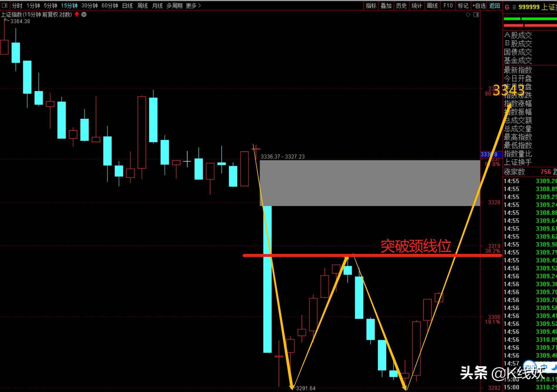
Task: Switch to the 日线 daily chart tab
Action: click(x=127, y=6)
